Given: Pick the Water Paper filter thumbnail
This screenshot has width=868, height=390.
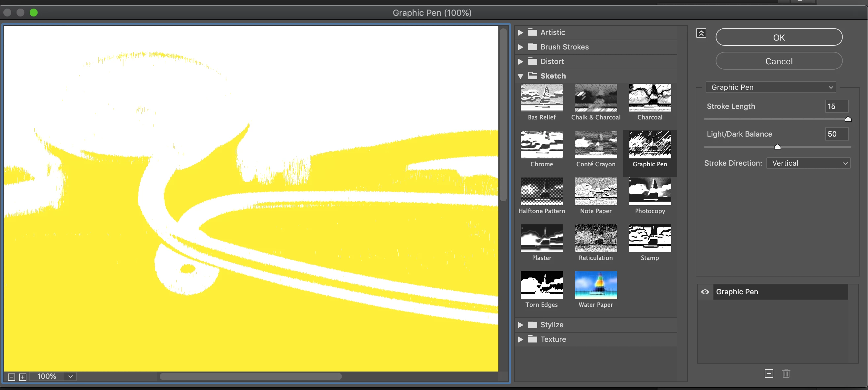Looking at the screenshot, I should [x=595, y=285].
